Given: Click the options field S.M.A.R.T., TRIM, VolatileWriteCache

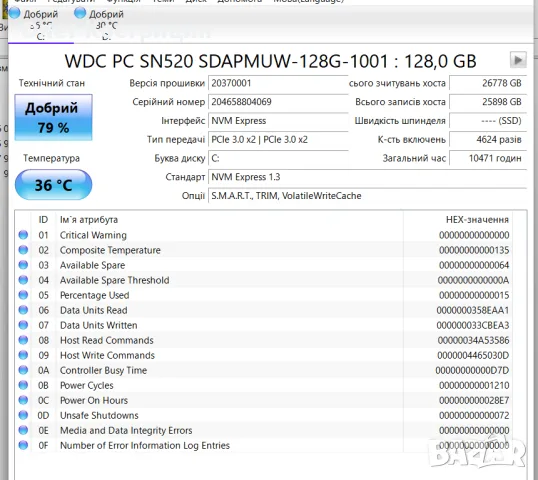Looking at the screenshot, I should pos(367,196).
